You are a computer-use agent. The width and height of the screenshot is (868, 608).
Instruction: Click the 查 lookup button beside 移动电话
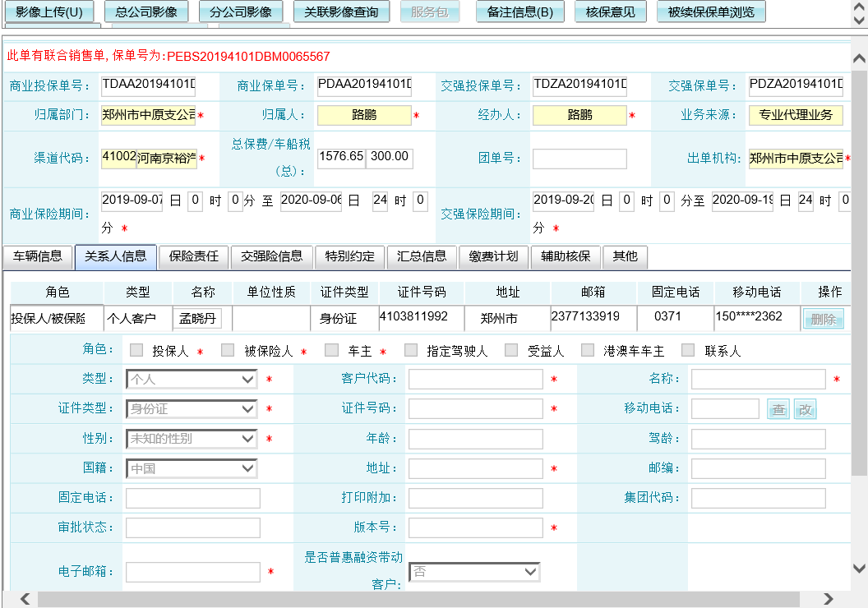tap(778, 409)
